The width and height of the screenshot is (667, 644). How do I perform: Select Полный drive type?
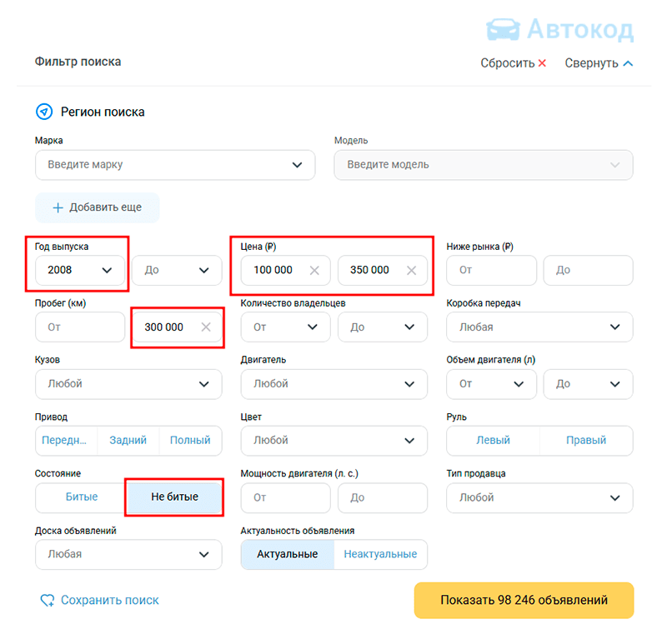click(x=190, y=441)
